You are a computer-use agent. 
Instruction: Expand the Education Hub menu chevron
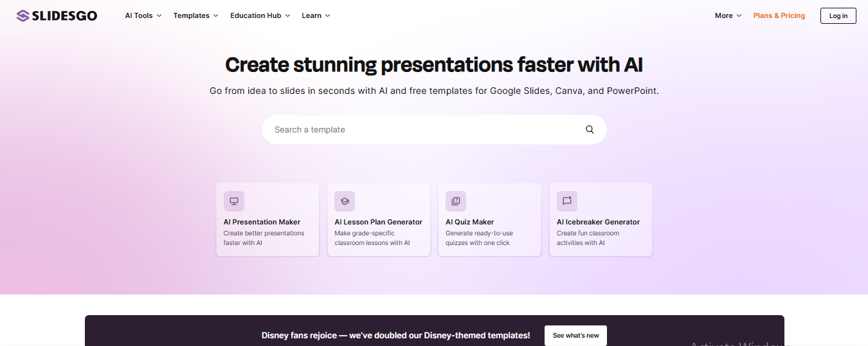(x=287, y=15)
